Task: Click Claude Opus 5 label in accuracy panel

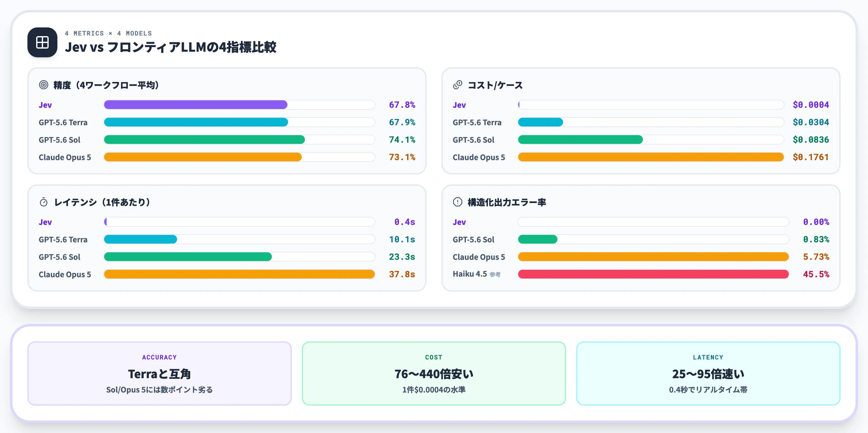Action: [x=65, y=157]
